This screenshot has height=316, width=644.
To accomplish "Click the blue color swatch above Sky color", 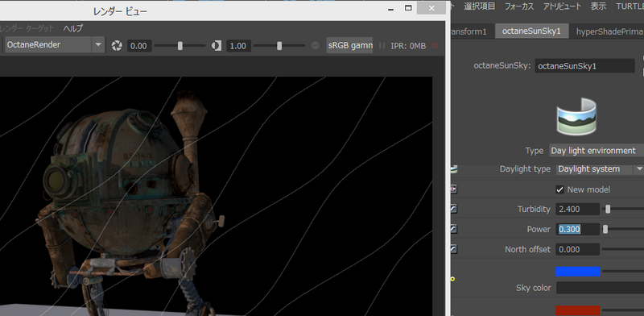I will point(578,271).
